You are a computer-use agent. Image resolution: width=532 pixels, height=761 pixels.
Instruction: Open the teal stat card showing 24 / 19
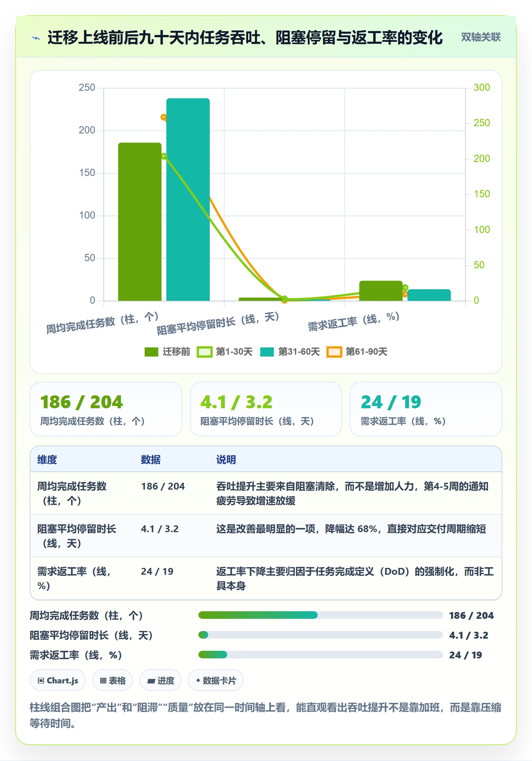pyautogui.click(x=426, y=409)
